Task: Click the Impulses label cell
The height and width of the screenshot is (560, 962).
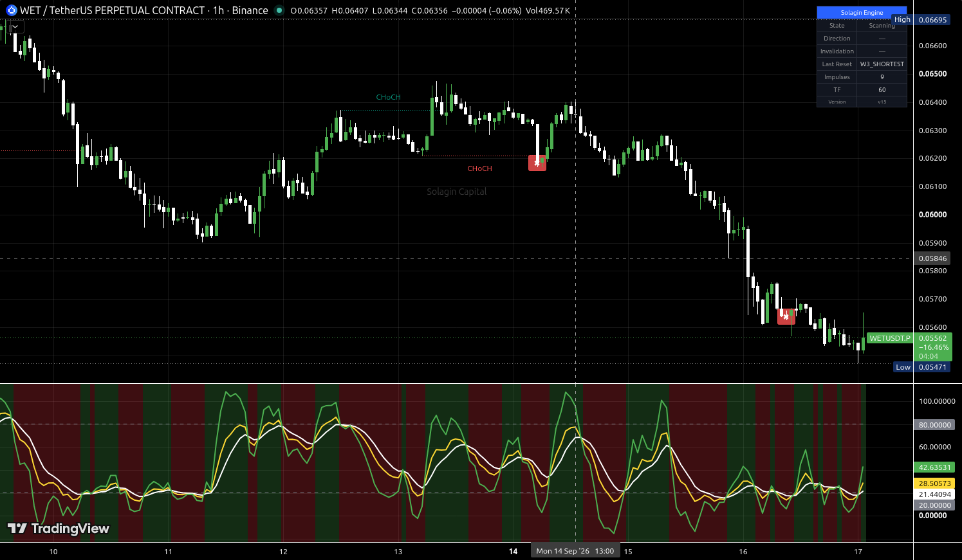Action: pyautogui.click(x=837, y=77)
